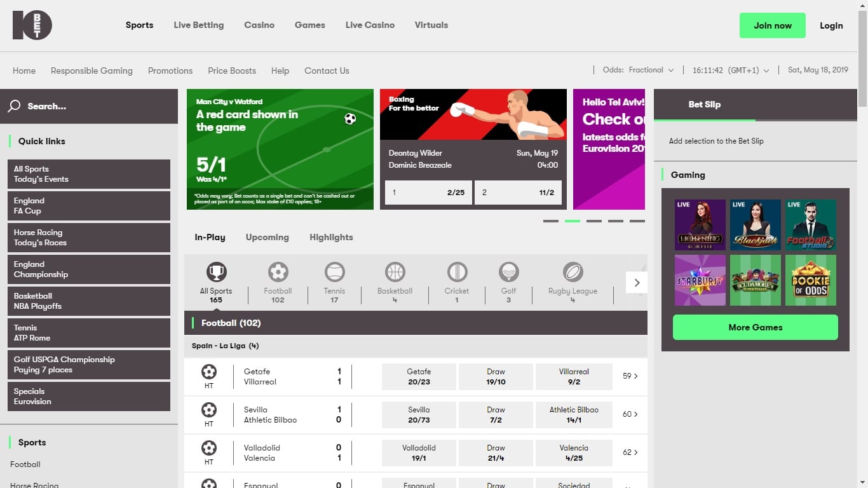Go to the Live Casino section
868x488 pixels.
[x=370, y=25]
